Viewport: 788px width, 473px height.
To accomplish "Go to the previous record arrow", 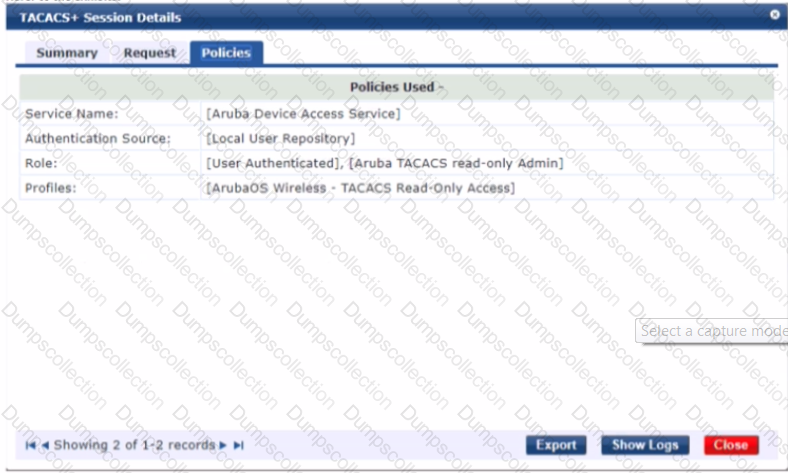I will 45,445.
